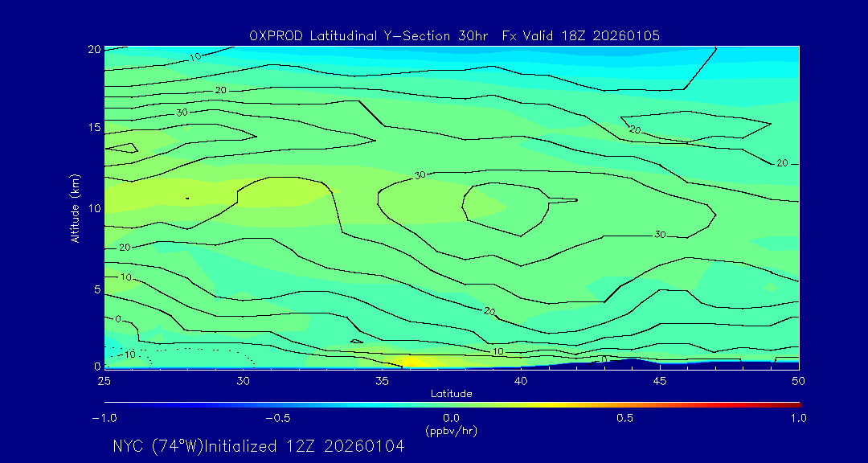
Task: Click the Altitude (km) y-axis label
Action: coord(76,207)
